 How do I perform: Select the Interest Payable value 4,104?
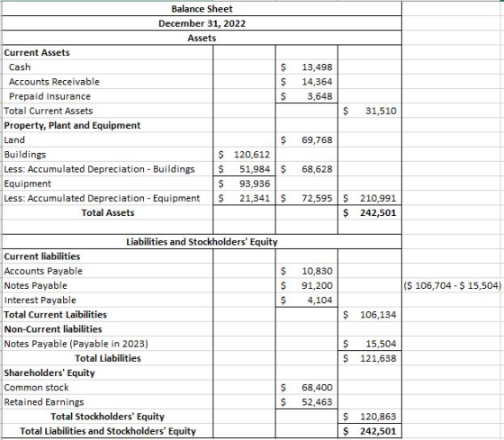pos(319,301)
